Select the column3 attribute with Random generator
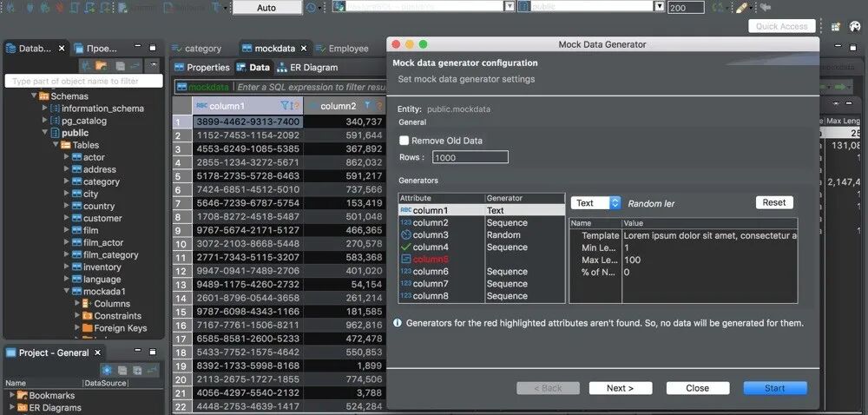This screenshot has width=868, height=415. 481,234
